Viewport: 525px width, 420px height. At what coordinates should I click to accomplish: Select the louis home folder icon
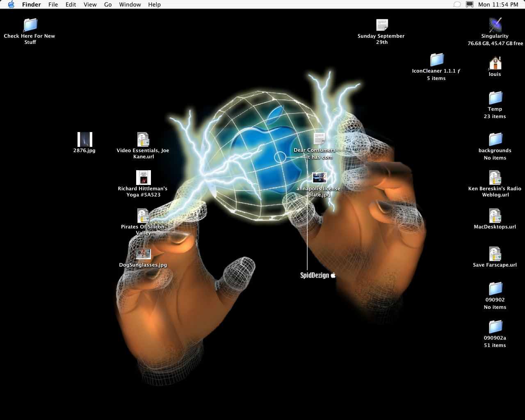click(x=495, y=63)
